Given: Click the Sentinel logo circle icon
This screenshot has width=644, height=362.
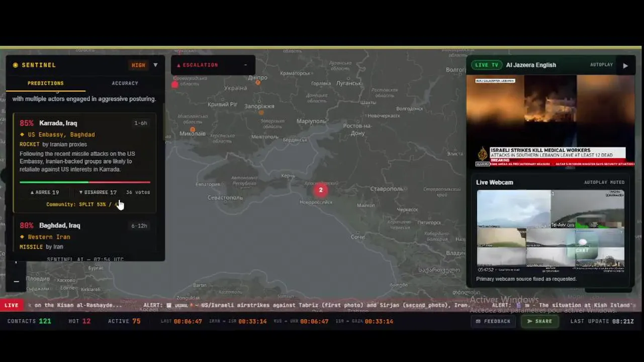Looking at the screenshot, I should click(x=16, y=65).
